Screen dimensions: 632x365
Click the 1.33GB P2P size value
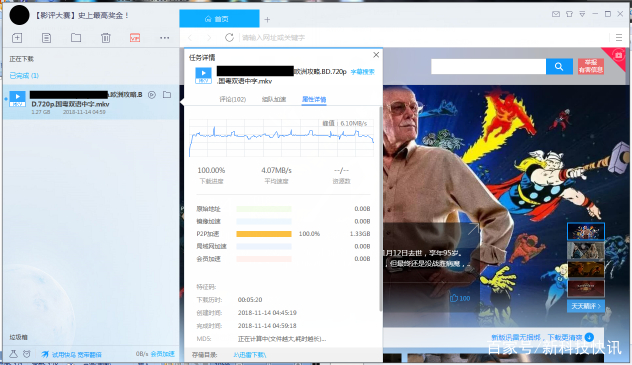click(x=360, y=234)
